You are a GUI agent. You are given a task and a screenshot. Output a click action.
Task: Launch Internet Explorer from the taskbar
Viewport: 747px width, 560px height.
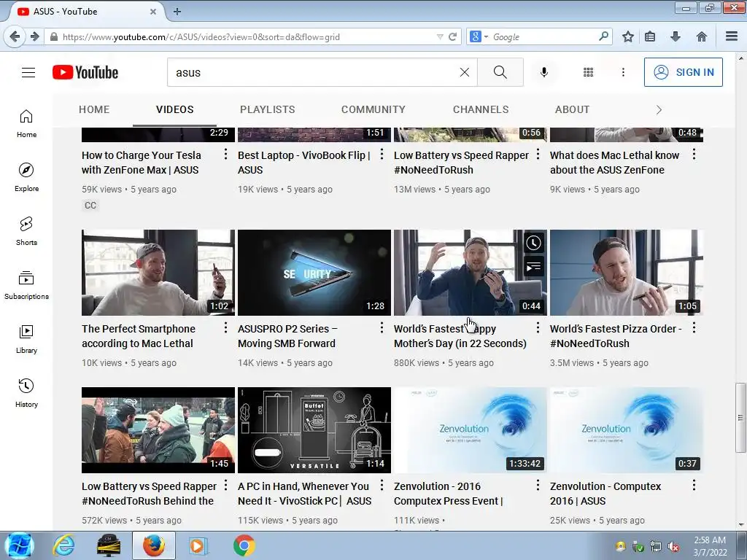click(63, 545)
